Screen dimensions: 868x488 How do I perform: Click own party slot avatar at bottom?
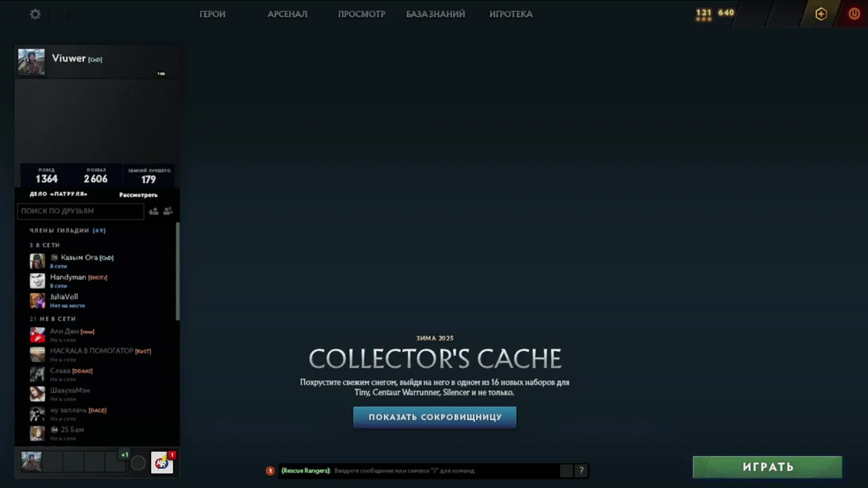(31, 462)
